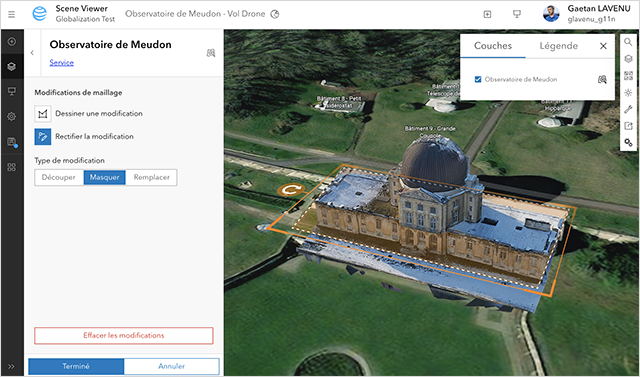Open Layers/Legend tool on right toolbar
Viewport: 640px width, 377px height.
point(628,59)
